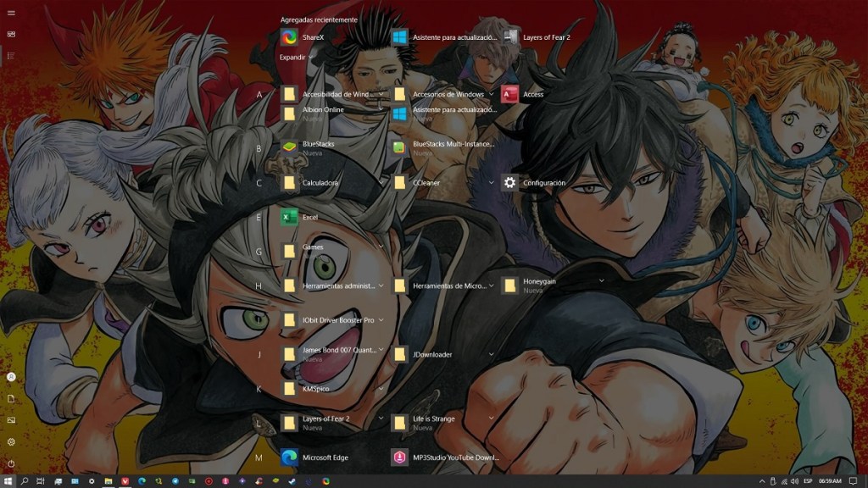Open the BlueStacks app

[318, 145]
